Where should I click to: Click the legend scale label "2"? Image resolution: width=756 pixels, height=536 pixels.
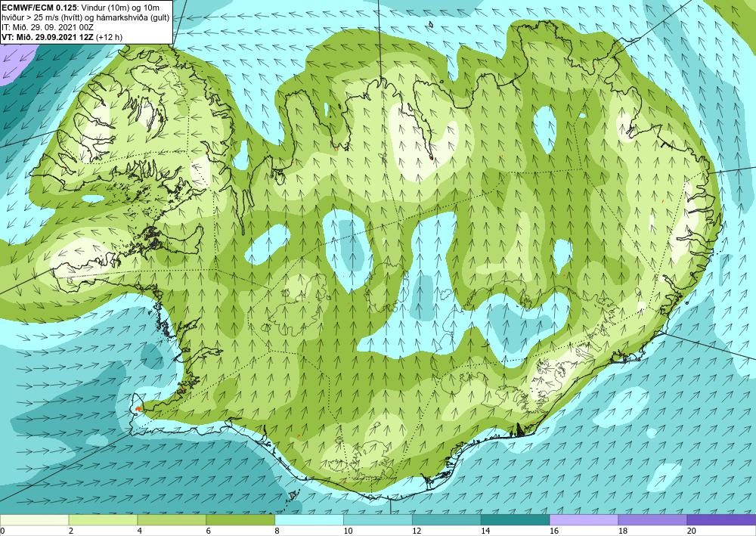pyautogui.click(x=71, y=531)
